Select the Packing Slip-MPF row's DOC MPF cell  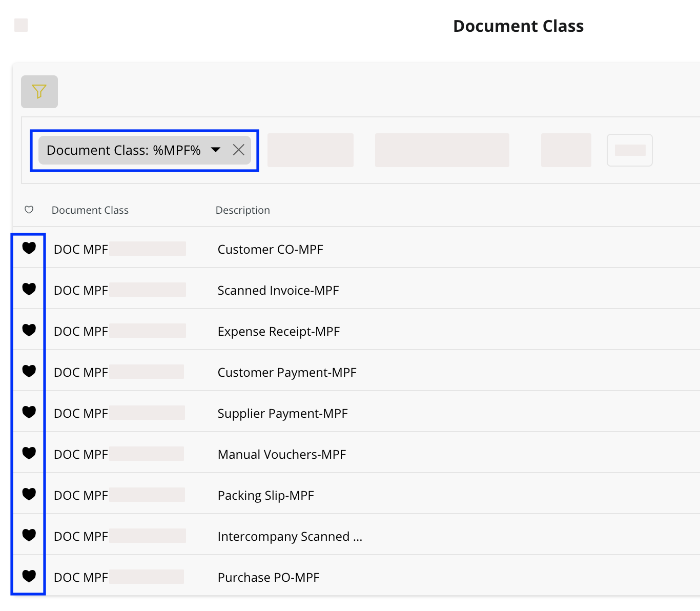click(x=81, y=496)
